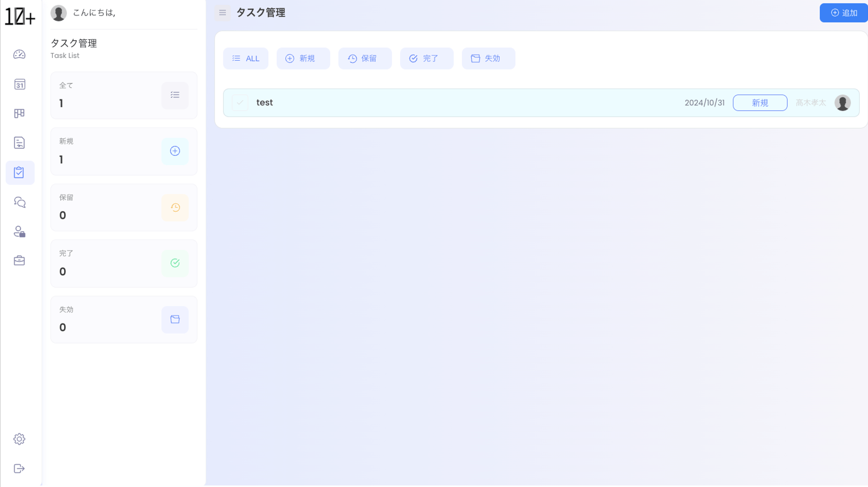
Task: Open the calendar icon in sidebar
Action: coord(19,84)
